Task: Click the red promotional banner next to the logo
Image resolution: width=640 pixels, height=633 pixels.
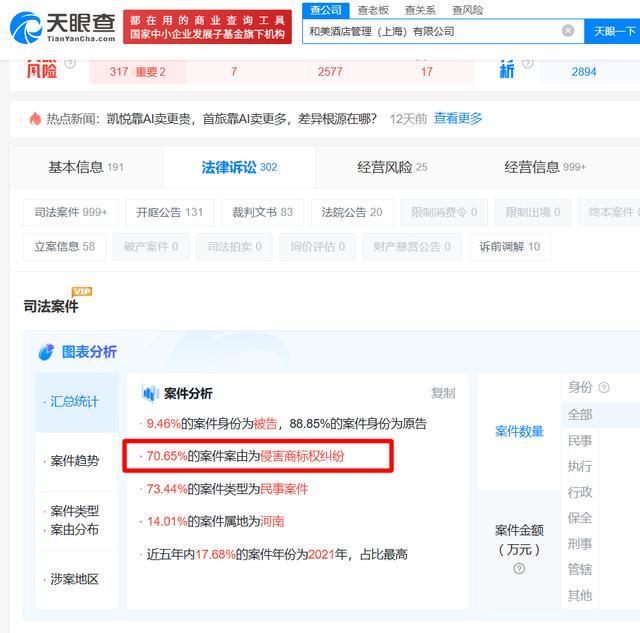Action: coord(207,27)
